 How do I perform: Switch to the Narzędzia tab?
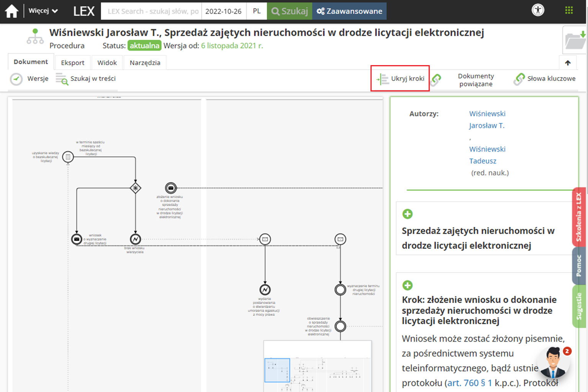pos(145,63)
